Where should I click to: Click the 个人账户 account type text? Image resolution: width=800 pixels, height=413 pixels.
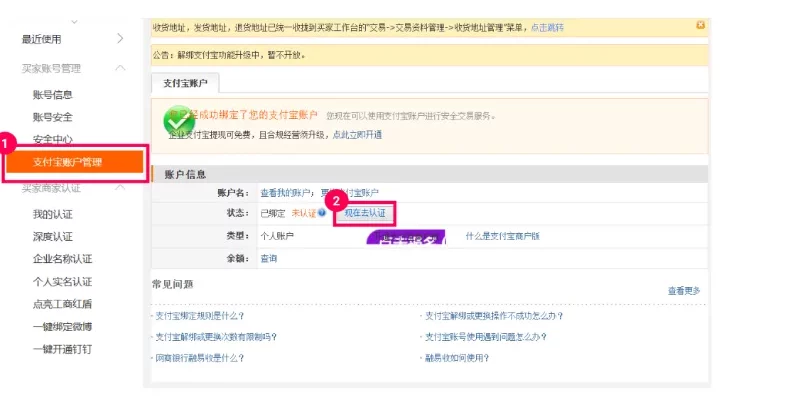click(x=277, y=236)
